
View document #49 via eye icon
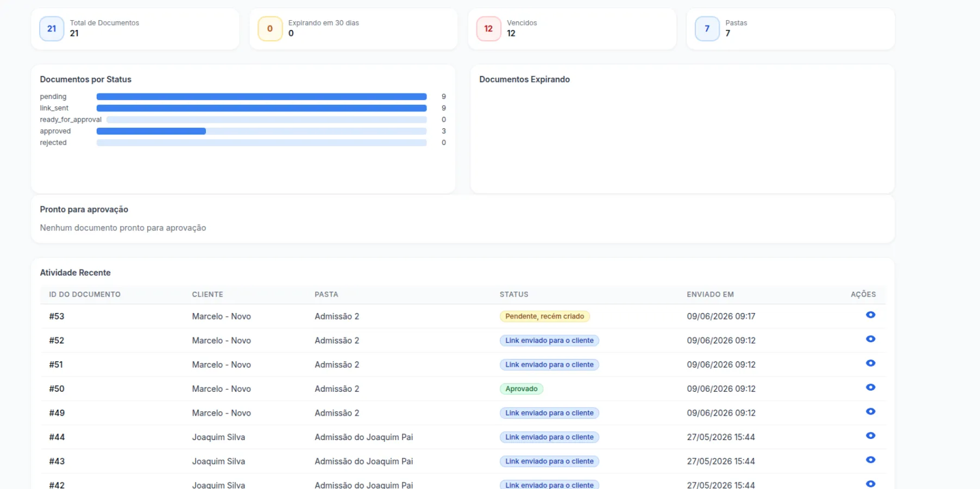click(870, 412)
